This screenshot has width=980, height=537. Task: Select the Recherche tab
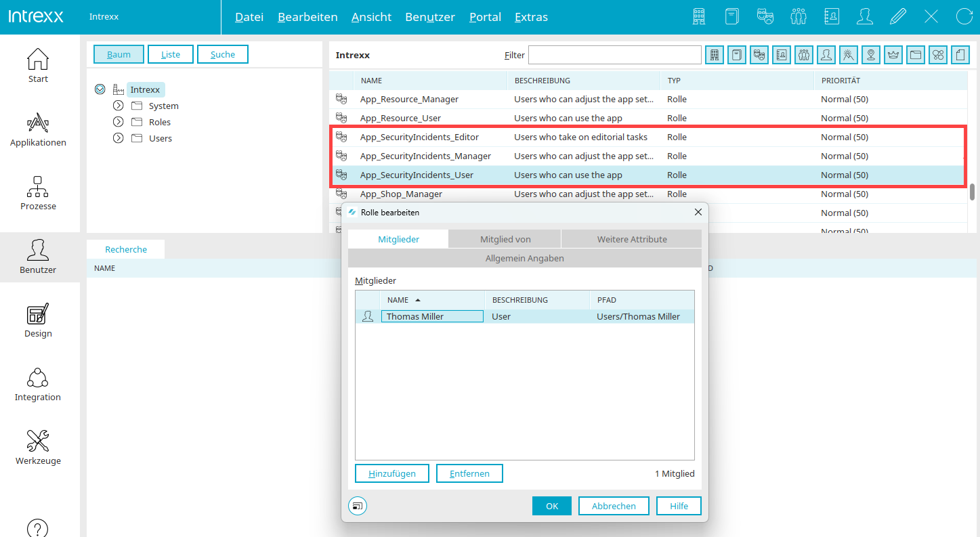pos(126,249)
